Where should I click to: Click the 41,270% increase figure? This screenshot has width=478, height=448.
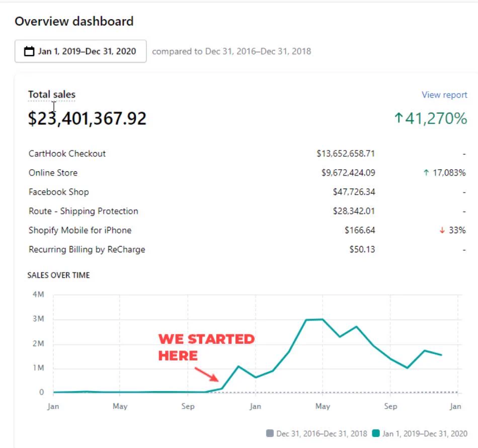tap(436, 118)
